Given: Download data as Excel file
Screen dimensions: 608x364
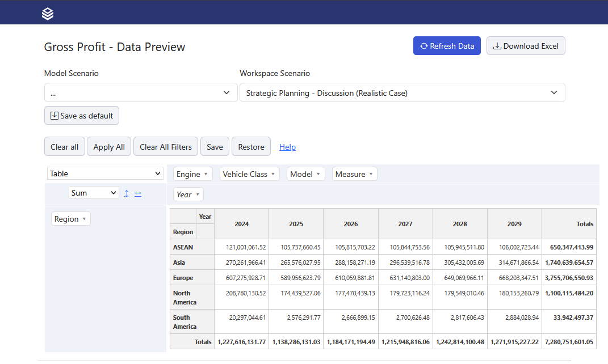Looking at the screenshot, I should [526, 46].
